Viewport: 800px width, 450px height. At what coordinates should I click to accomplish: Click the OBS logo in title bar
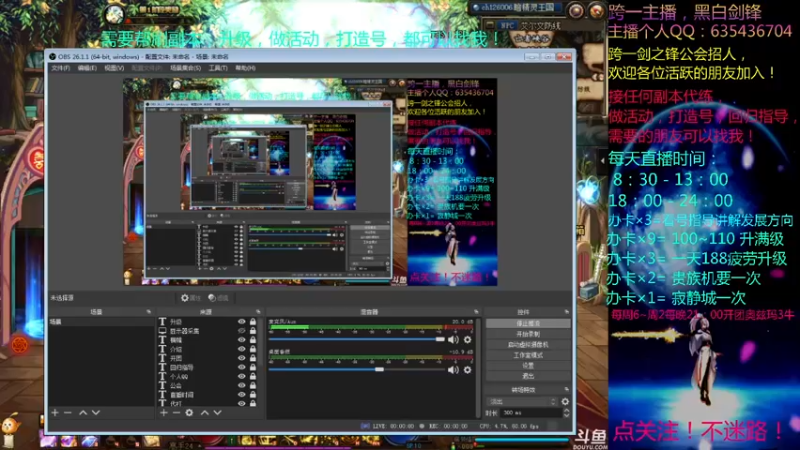coord(52,57)
